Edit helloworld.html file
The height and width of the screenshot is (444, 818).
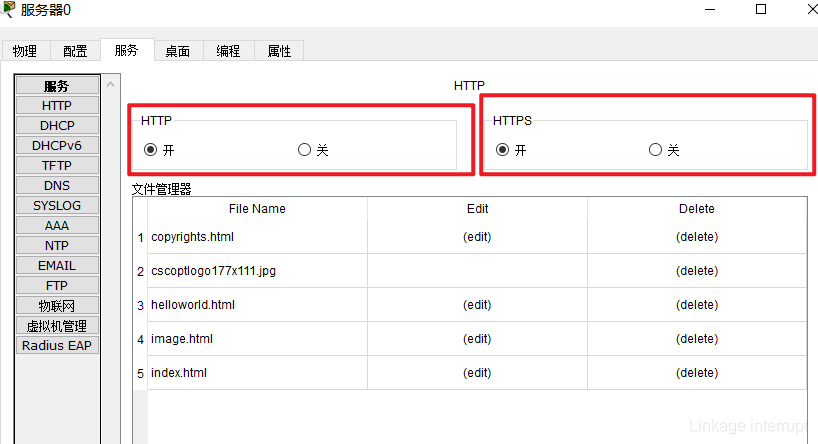477,305
